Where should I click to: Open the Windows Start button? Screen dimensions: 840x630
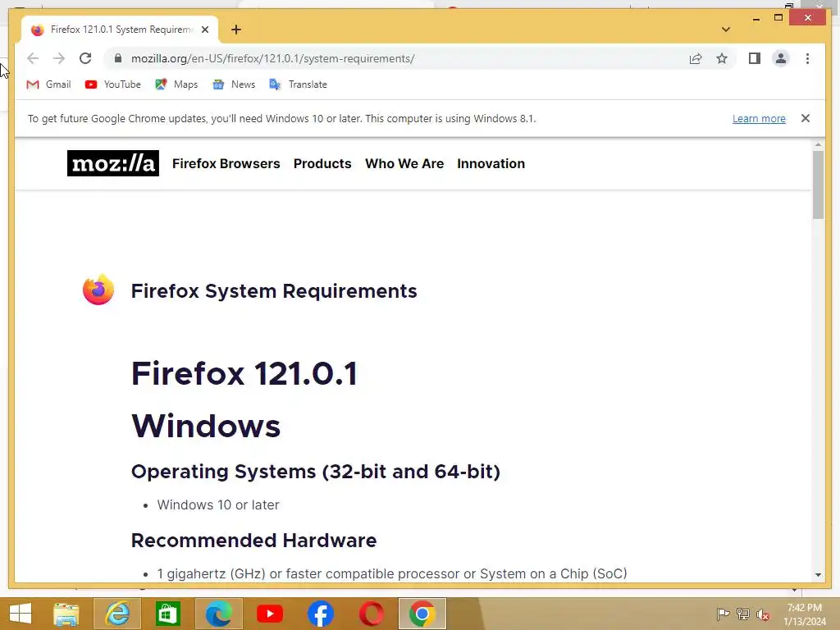pos(21,614)
